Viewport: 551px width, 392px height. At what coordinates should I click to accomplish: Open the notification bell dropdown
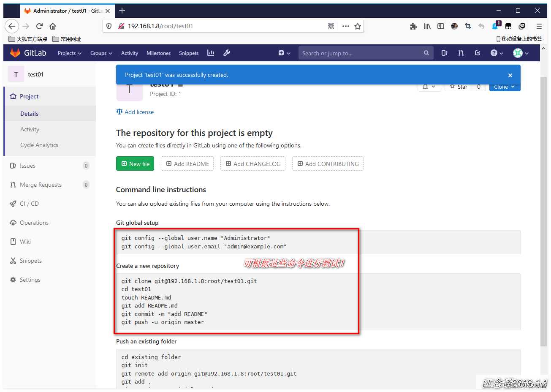pyautogui.click(x=429, y=87)
